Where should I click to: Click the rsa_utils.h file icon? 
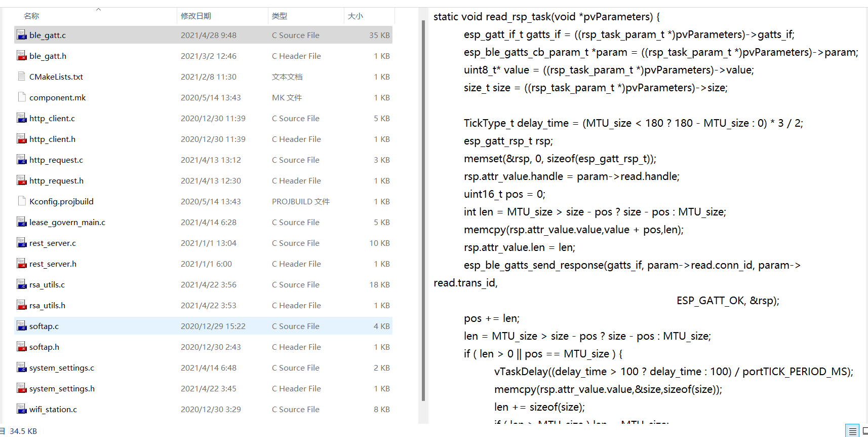click(x=22, y=305)
